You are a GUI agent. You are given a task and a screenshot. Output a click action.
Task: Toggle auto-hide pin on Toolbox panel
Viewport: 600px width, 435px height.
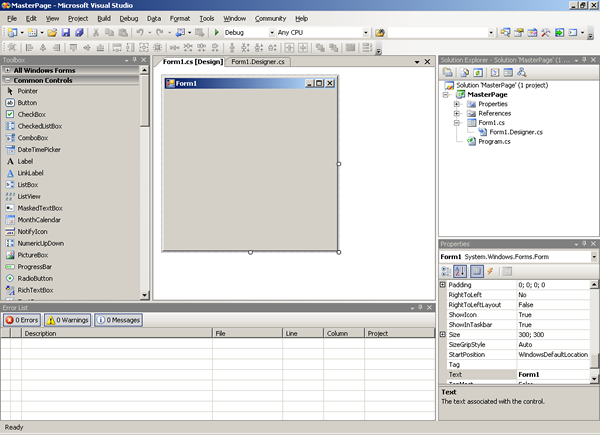(135, 60)
